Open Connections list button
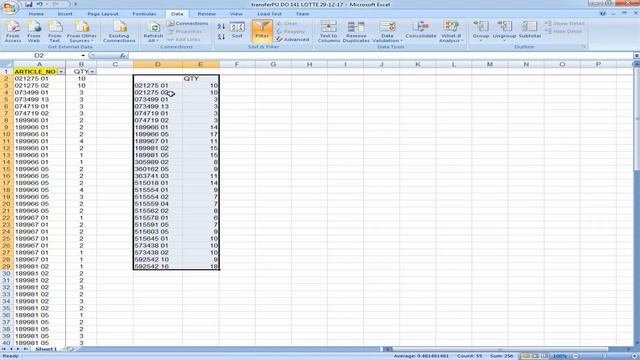Viewport: 640px width, 360px height. pos(187,24)
